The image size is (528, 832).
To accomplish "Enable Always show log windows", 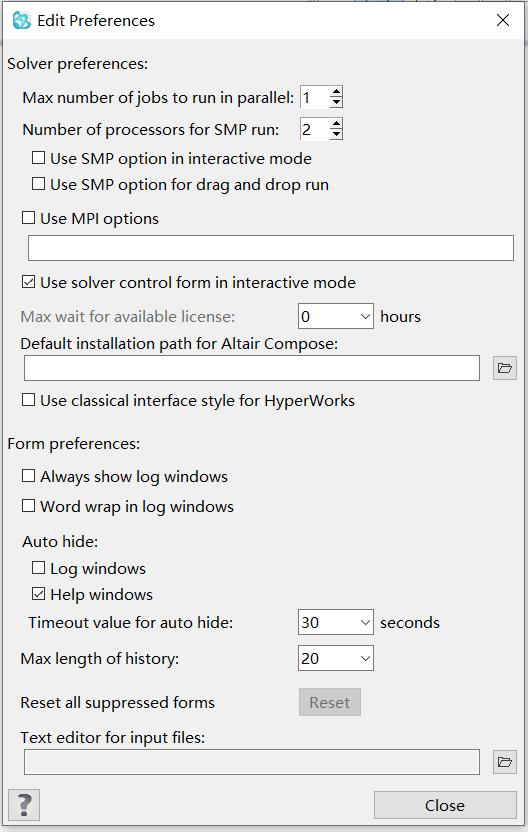I will coord(28,475).
